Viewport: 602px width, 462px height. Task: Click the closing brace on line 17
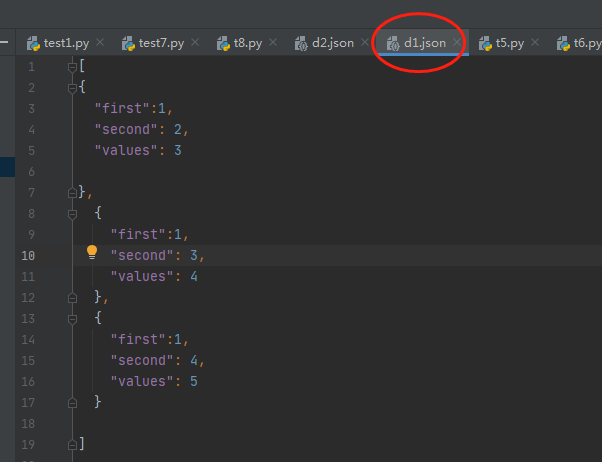tap(98, 402)
